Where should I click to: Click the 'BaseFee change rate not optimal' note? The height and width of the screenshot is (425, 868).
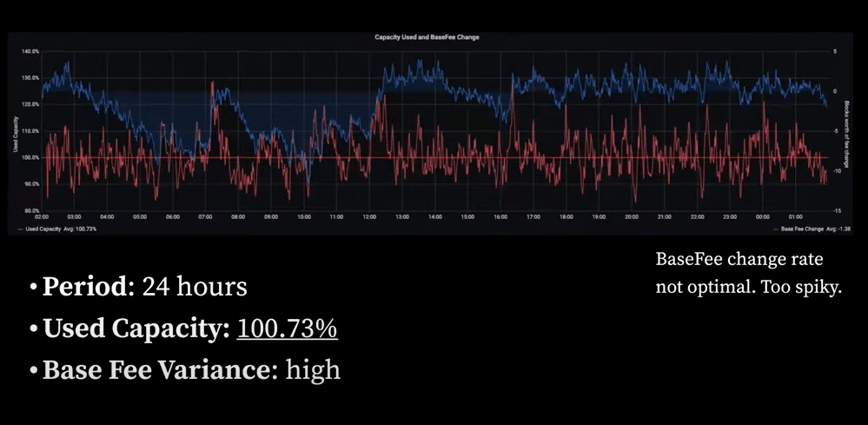pyautogui.click(x=747, y=273)
